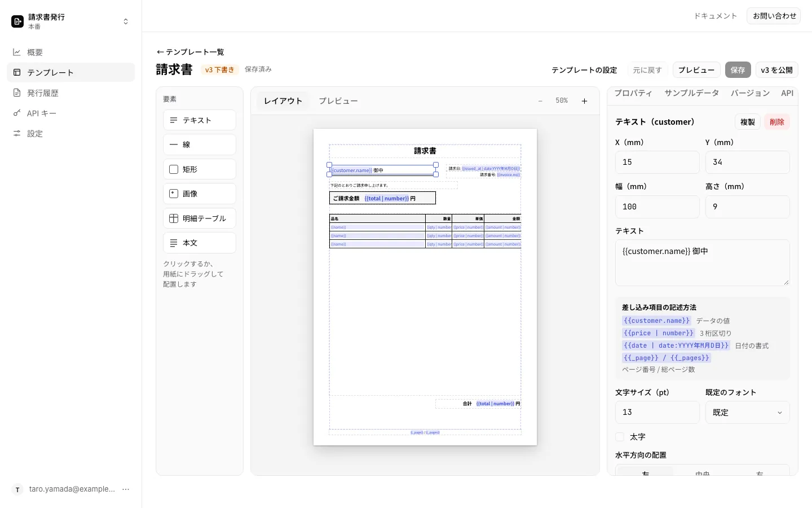Viewport: 812px width, 508px height.
Task: Click the 文字サイズ (pt) input field
Action: pyautogui.click(x=657, y=413)
